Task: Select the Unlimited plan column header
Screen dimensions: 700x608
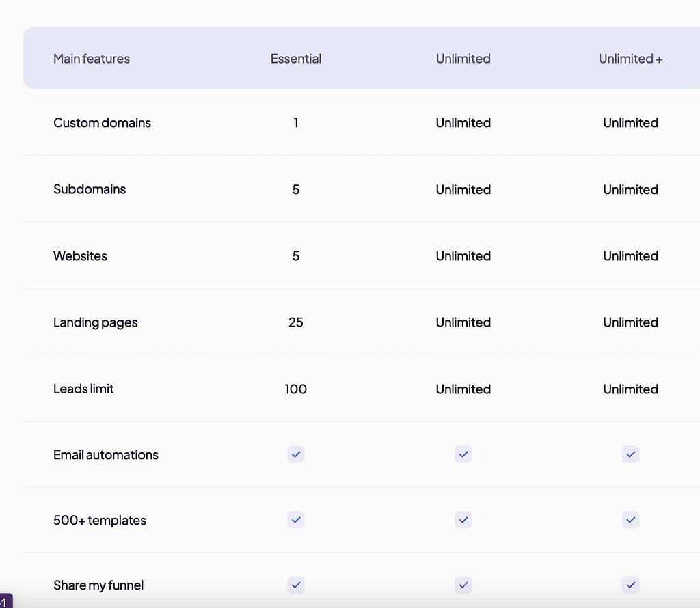Action: (x=463, y=59)
